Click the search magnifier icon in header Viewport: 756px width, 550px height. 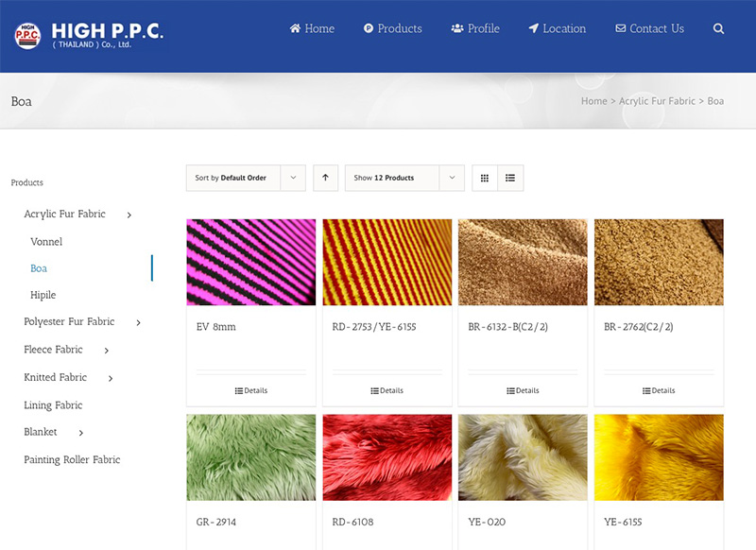coord(718,29)
